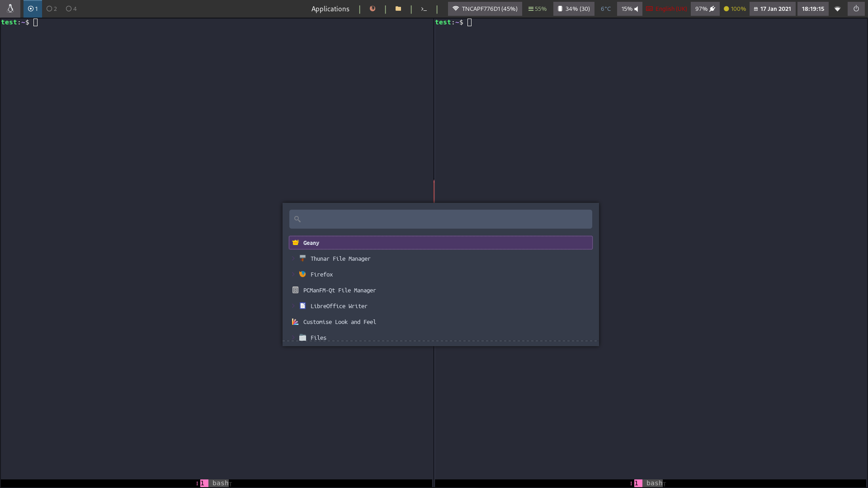
Task: Open file manager folder icon in bar
Action: (x=398, y=9)
